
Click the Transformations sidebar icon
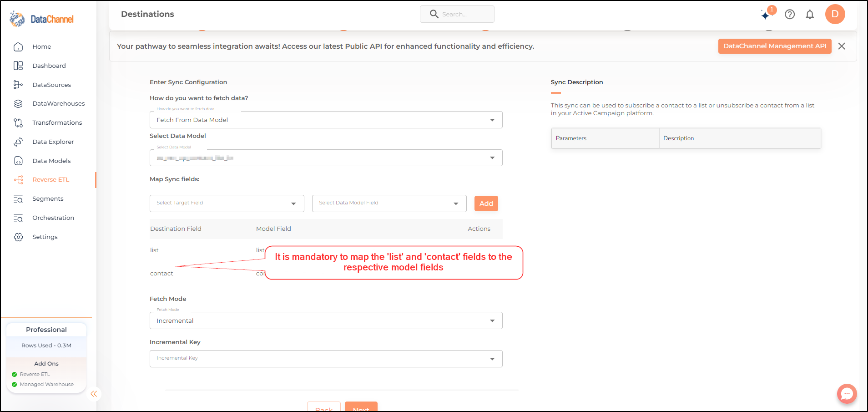click(x=18, y=123)
